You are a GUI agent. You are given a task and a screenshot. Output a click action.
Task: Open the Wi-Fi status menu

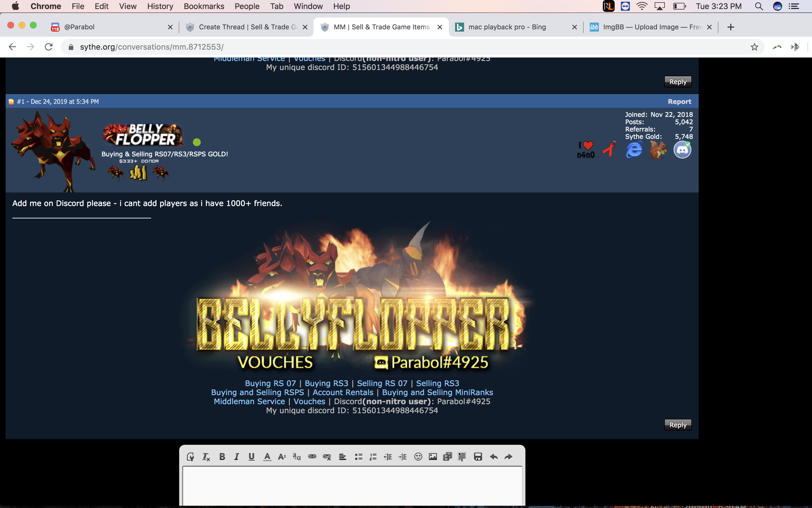pos(641,6)
